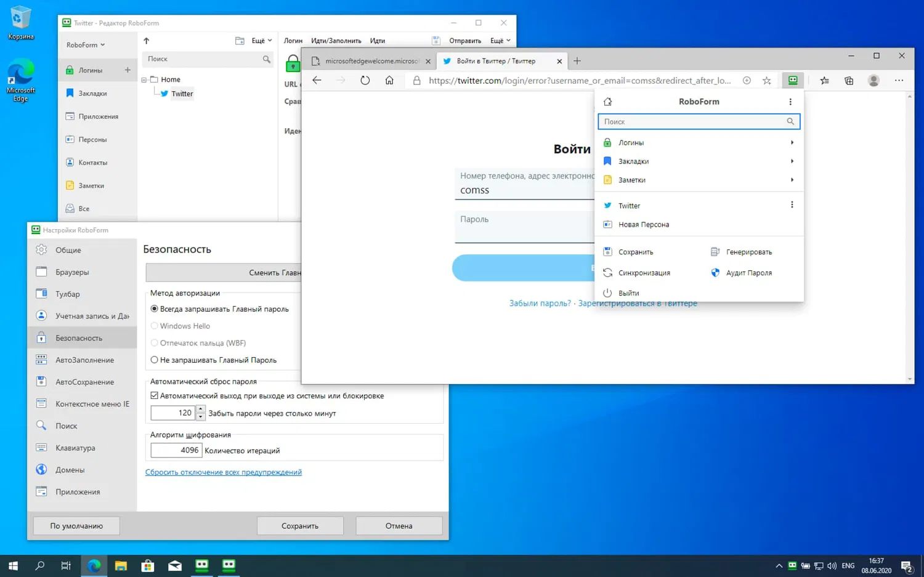The width and height of the screenshot is (924, 577).
Task: Open the АвтоЗаполнение settings section
Action: click(82, 360)
